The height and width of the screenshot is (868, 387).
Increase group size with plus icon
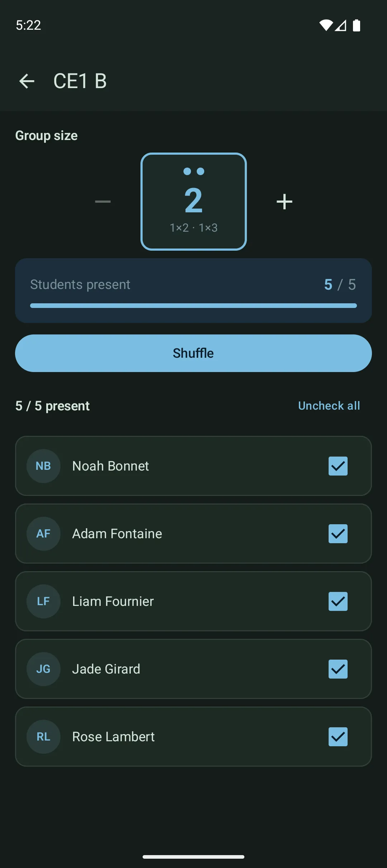tap(285, 202)
